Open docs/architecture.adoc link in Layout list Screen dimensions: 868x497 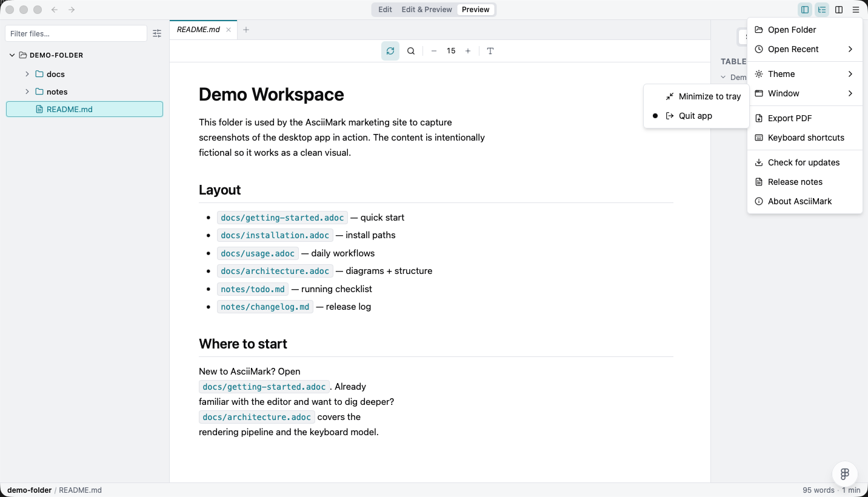pos(275,271)
